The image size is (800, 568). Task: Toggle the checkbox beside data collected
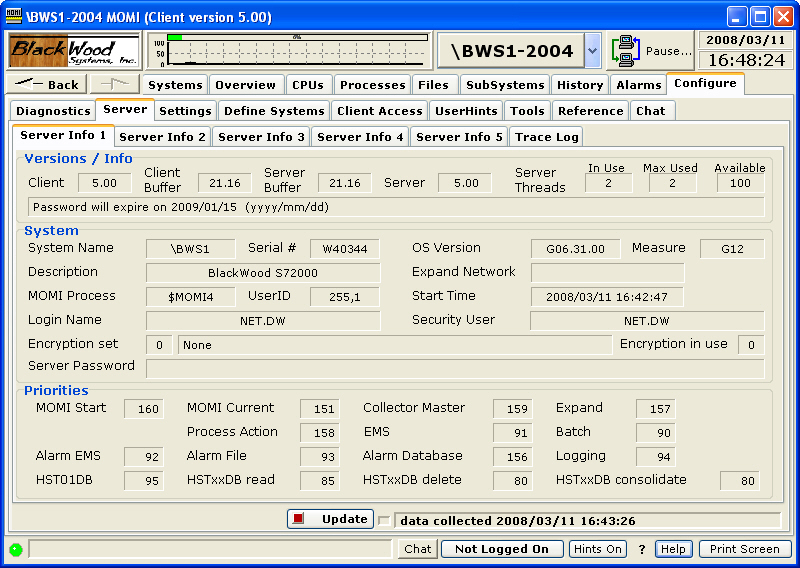point(383,520)
